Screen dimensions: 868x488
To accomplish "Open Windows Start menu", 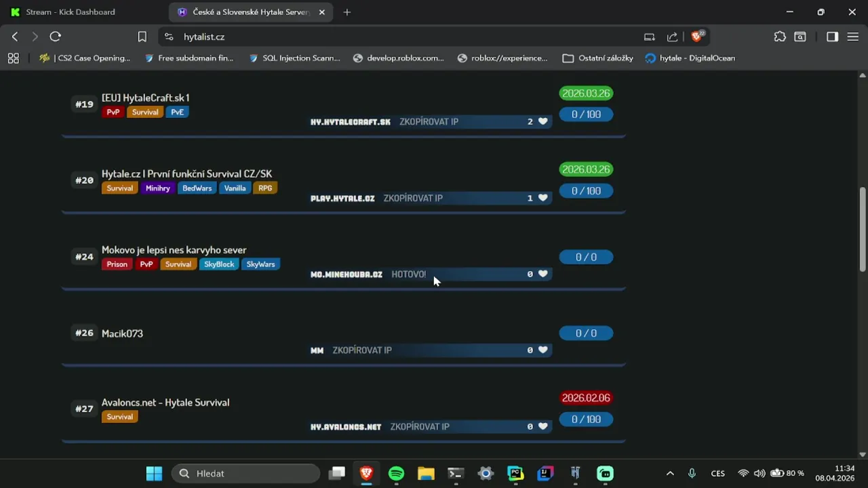I will (154, 473).
